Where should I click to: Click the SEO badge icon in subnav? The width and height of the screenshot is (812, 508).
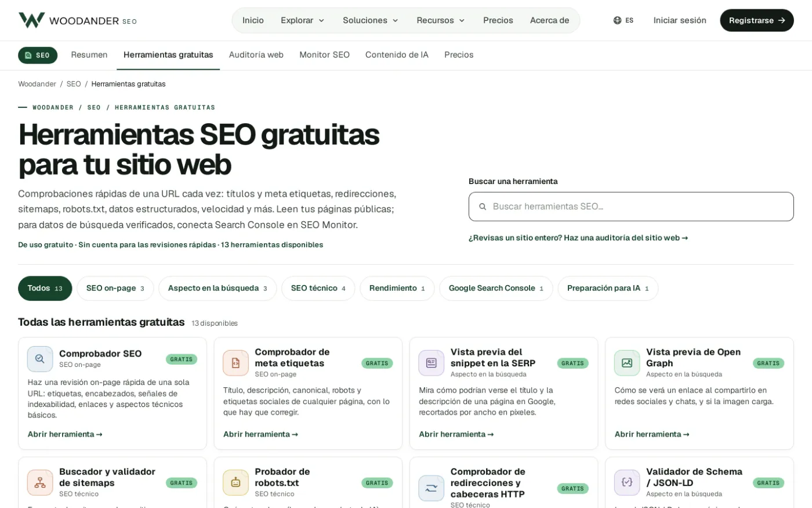click(28, 55)
